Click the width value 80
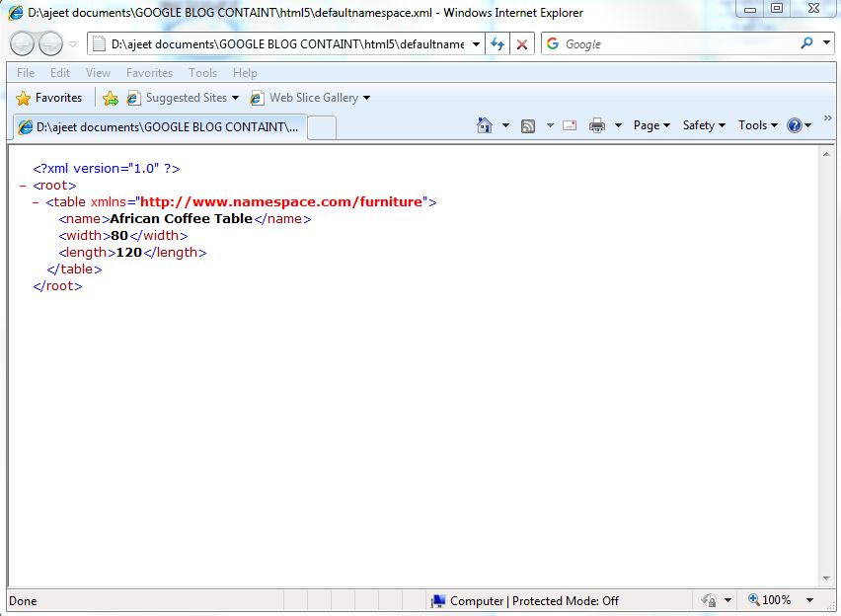 pyautogui.click(x=119, y=235)
